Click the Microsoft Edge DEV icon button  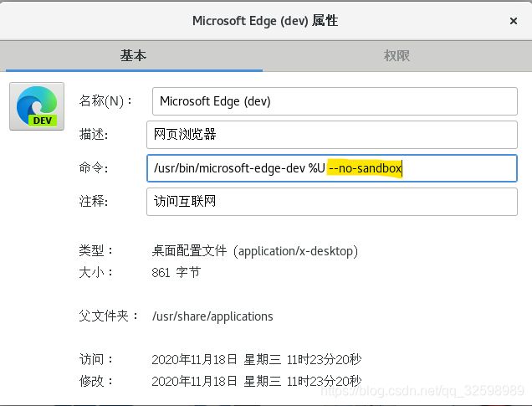[x=37, y=106]
